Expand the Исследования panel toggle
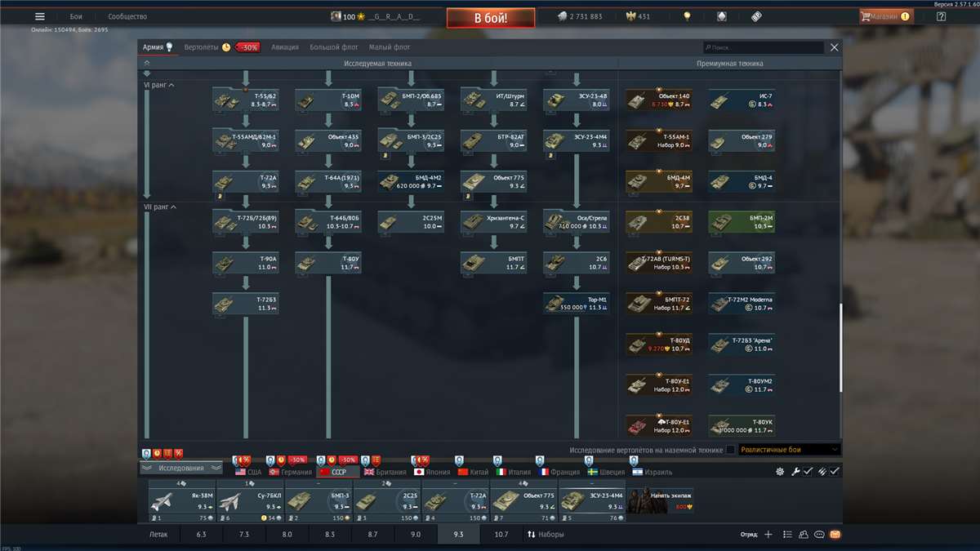This screenshot has height=551, width=980. tap(181, 469)
